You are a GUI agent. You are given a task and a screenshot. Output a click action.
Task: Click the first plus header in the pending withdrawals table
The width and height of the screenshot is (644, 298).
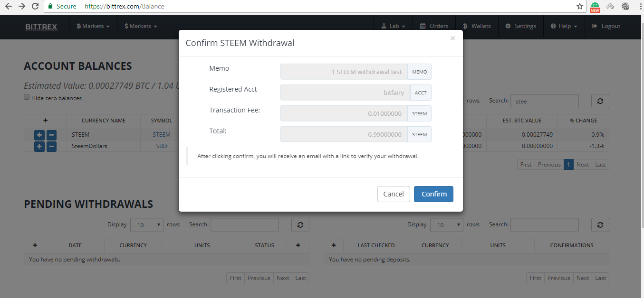point(35,245)
